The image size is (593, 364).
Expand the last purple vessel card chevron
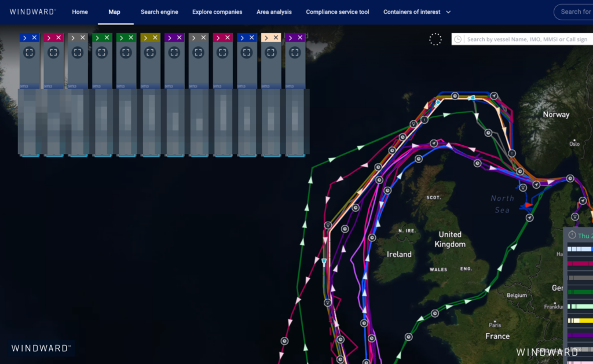pyautogui.click(x=291, y=38)
